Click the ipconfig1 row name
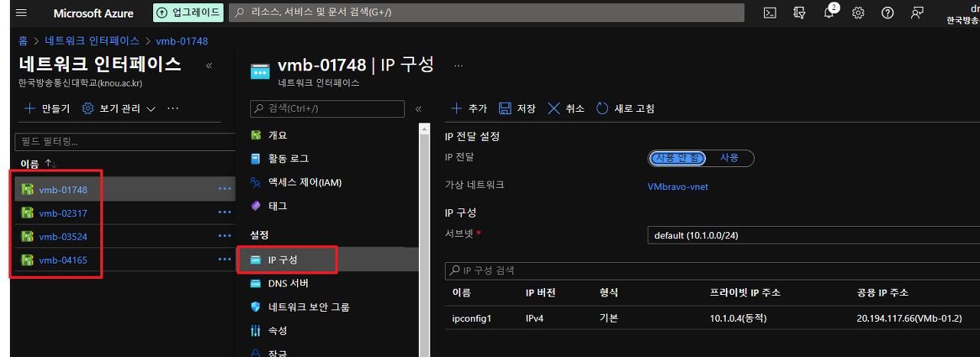This screenshot has width=980, height=357. [x=472, y=318]
